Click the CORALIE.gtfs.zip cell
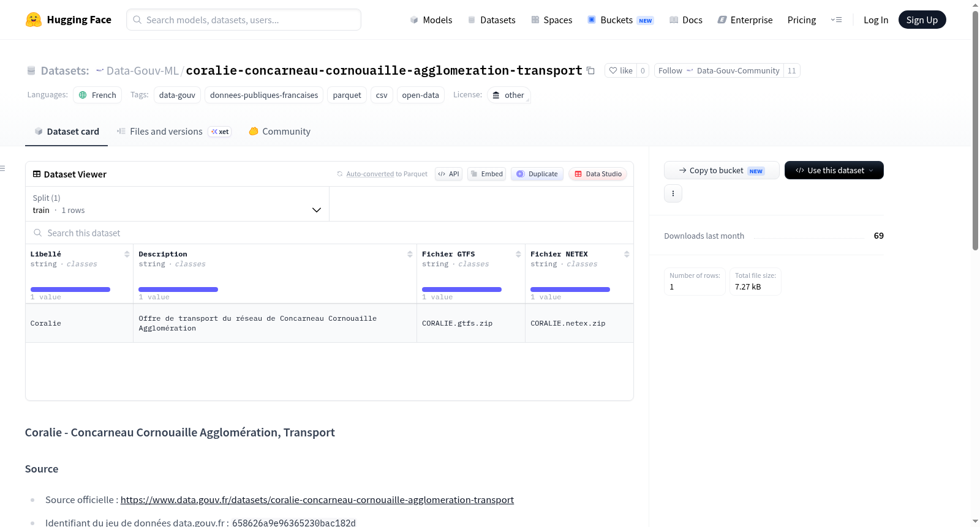Viewport: 980px width, 527px height. (470, 323)
